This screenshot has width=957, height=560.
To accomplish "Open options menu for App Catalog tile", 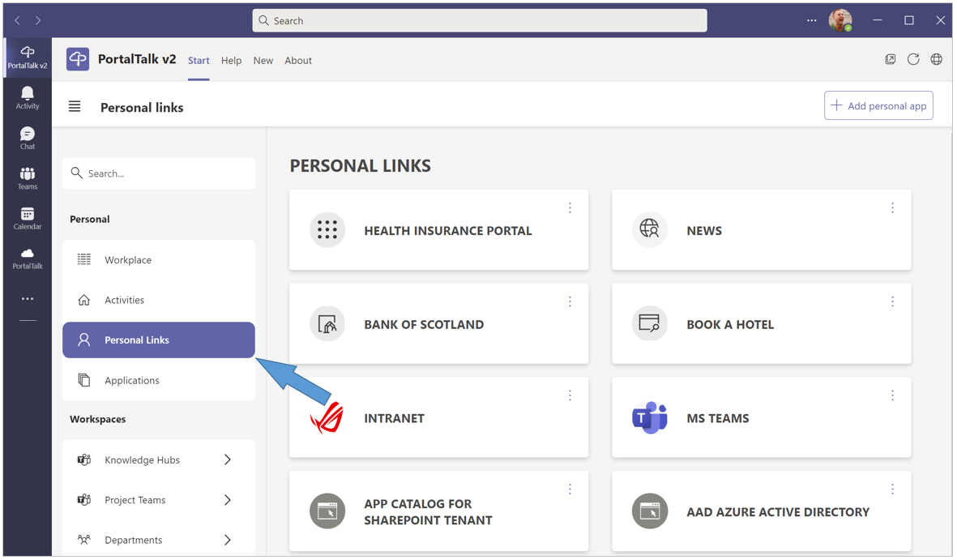I will (x=570, y=489).
